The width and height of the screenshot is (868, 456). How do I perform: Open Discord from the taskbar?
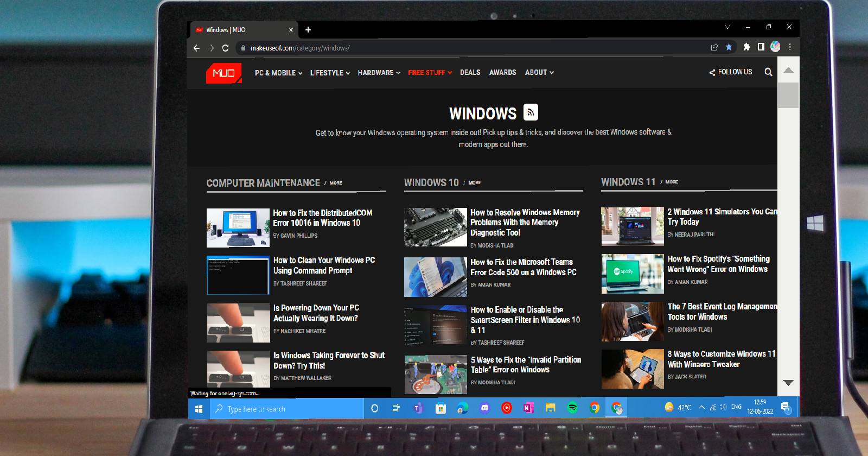point(484,408)
